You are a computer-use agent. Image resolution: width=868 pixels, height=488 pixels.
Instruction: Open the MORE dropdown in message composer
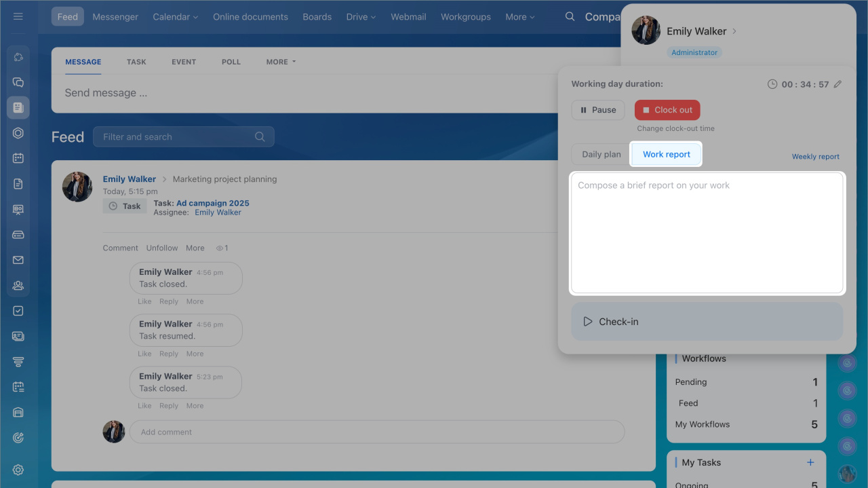281,62
